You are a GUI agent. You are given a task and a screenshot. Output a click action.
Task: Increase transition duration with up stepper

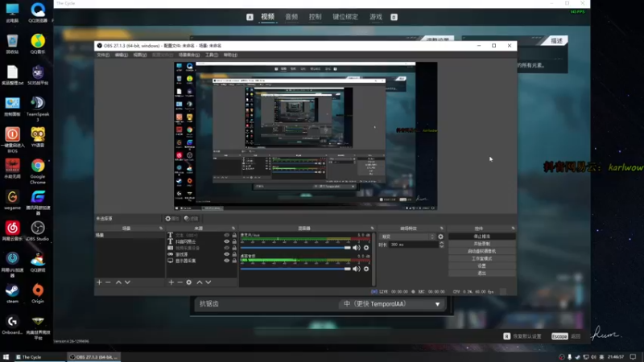click(x=441, y=243)
